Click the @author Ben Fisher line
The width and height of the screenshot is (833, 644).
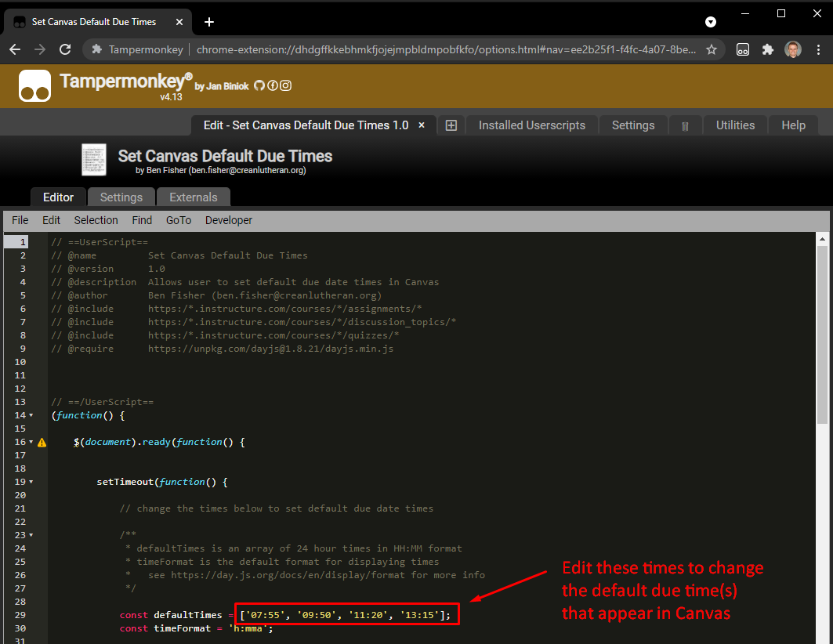pyautogui.click(x=216, y=295)
